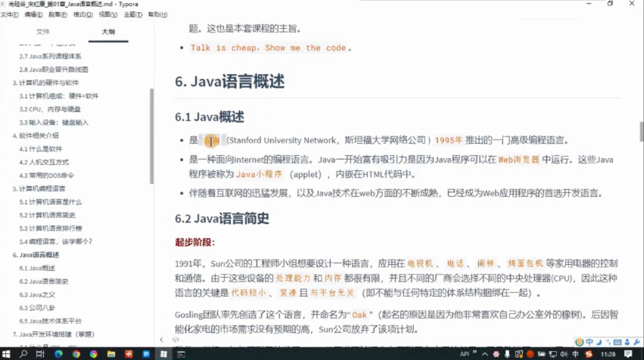Open outline entry 5.4 编程语言，该学哪个?
The width and height of the screenshot is (644, 360).
(55, 242)
